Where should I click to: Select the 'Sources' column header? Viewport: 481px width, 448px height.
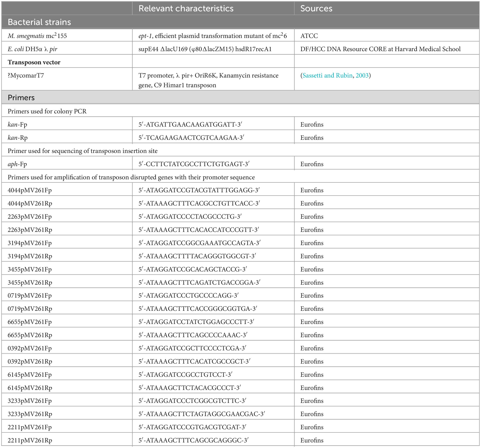[x=316, y=9]
